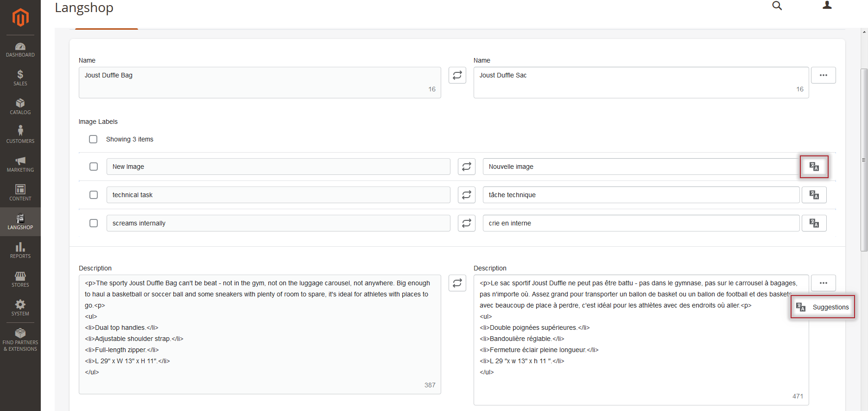Click the technical task source field

[278, 195]
